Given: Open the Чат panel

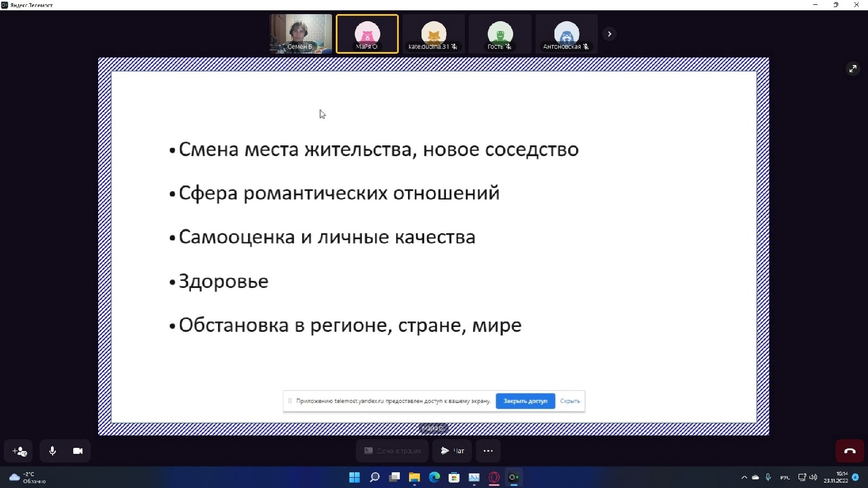Looking at the screenshot, I should point(452,451).
